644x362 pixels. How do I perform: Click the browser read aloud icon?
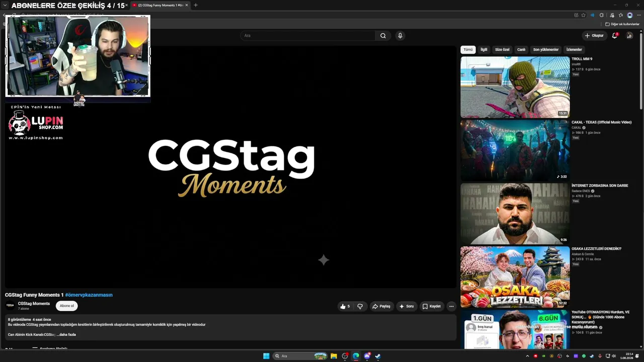tap(592, 15)
